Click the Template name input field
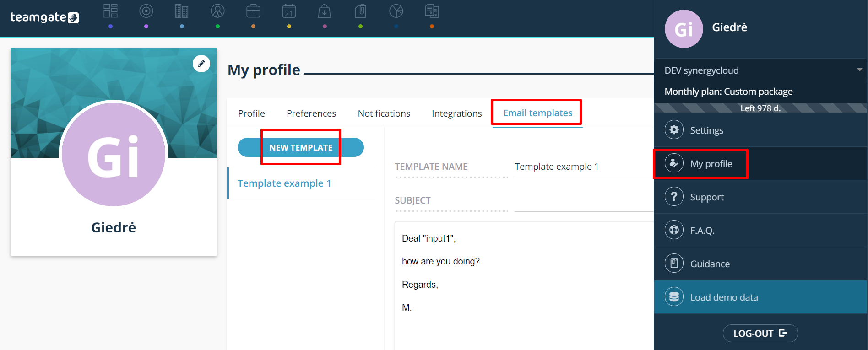Screen dimensions: 868x350 click(x=584, y=167)
